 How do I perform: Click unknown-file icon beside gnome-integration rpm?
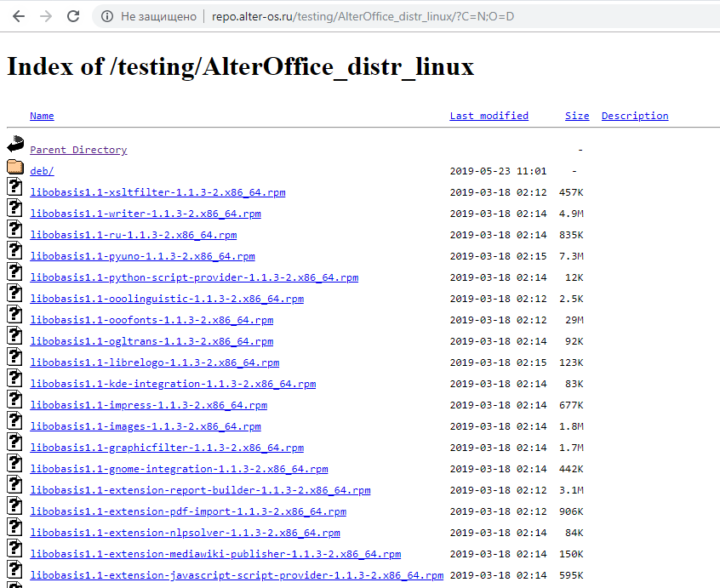click(14, 463)
